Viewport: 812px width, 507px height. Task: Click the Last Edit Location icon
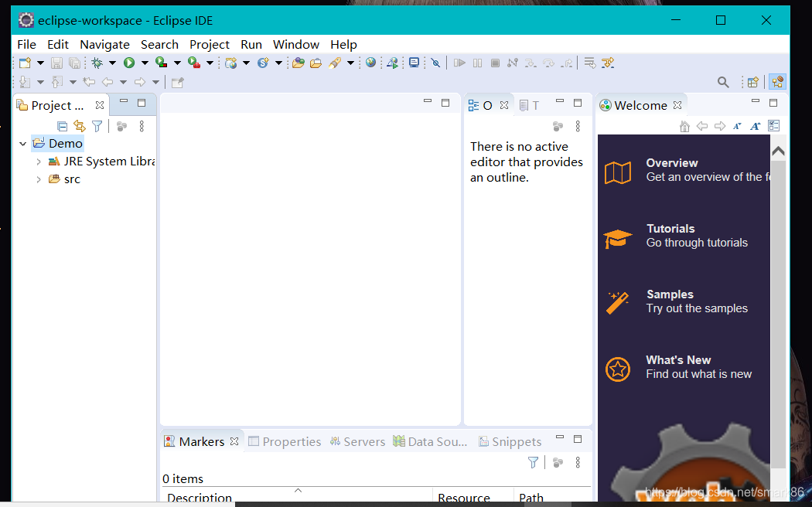pyautogui.click(x=89, y=82)
